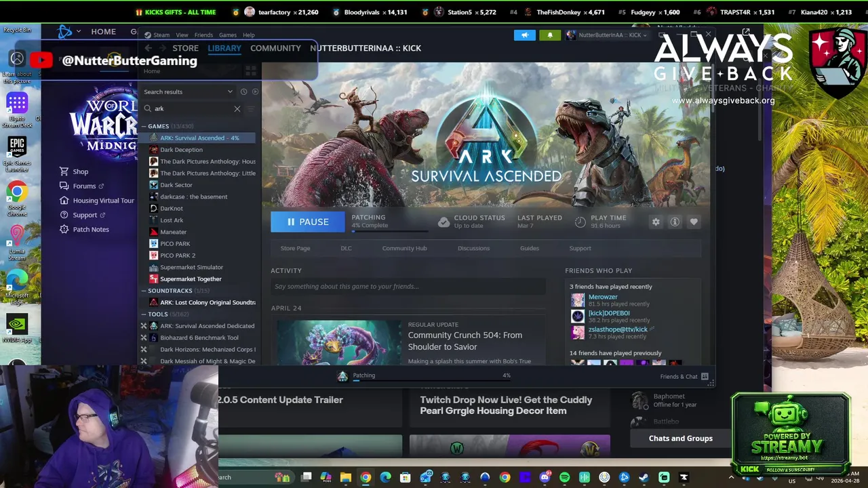Open advanced filters next to search box

[252, 108]
